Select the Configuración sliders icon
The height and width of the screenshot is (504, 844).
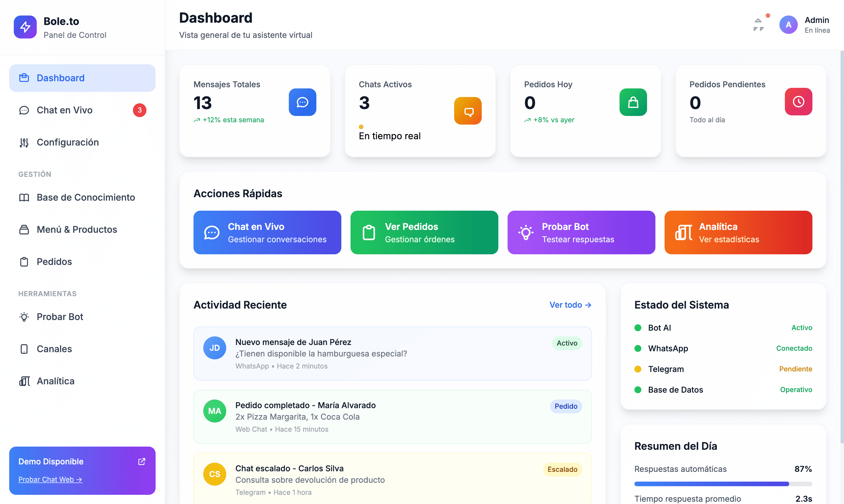tap(24, 142)
